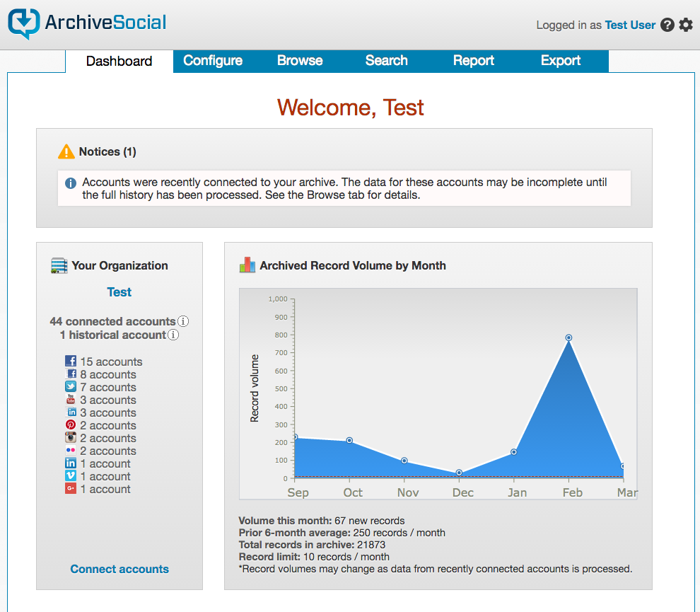The width and height of the screenshot is (700, 612).
Task: Click the 'Welcome, Test' heading
Action: pyautogui.click(x=351, y=108)
